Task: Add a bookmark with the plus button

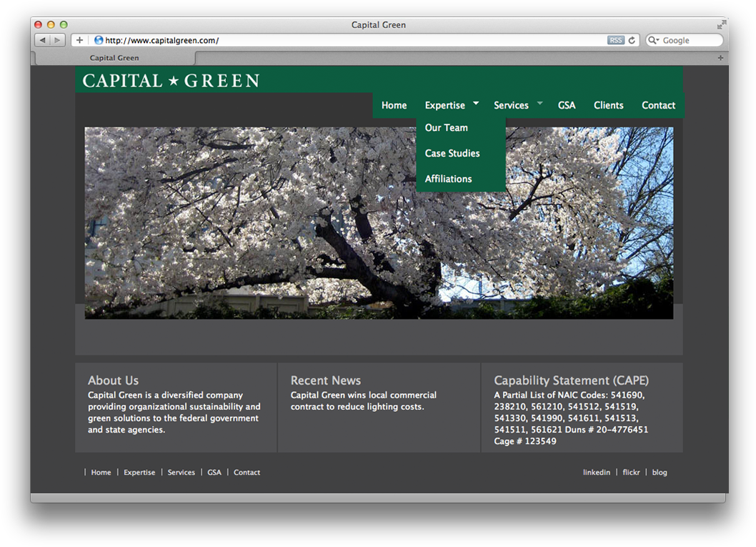Action: click(x=79, y=40)
